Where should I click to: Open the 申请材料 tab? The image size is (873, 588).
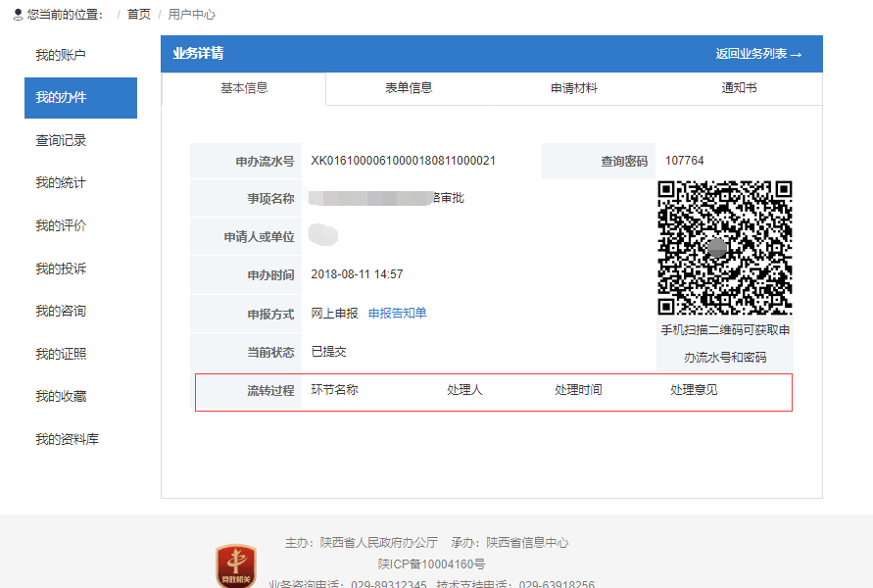(574, 88)
